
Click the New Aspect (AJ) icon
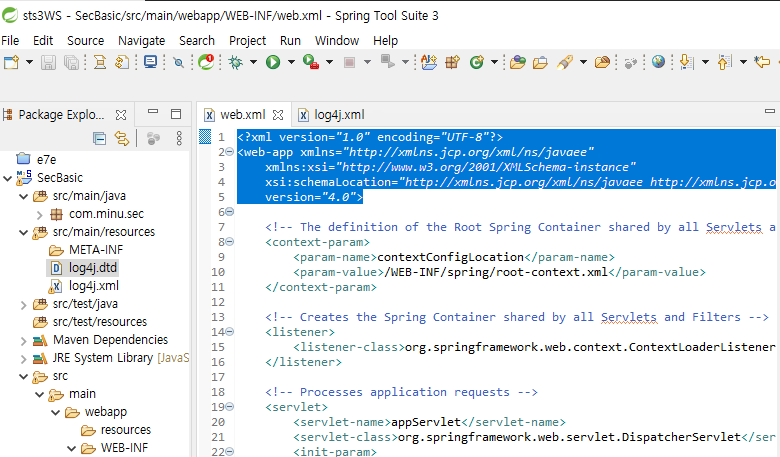click(x=429, y=62)
